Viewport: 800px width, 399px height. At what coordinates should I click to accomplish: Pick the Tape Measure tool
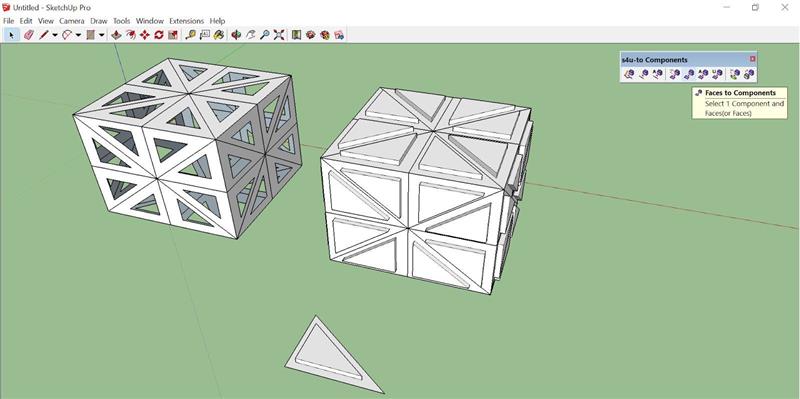click(x=190, y=35)
